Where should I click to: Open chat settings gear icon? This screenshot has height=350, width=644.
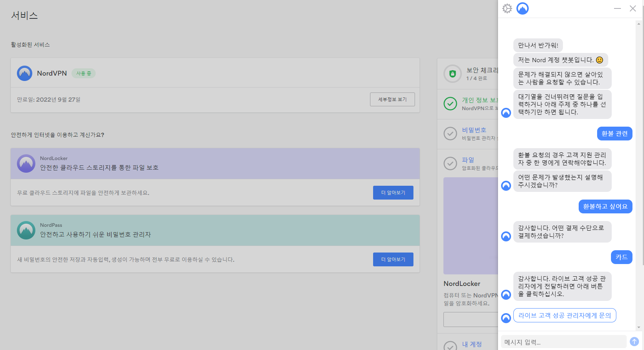click(507, 8)
